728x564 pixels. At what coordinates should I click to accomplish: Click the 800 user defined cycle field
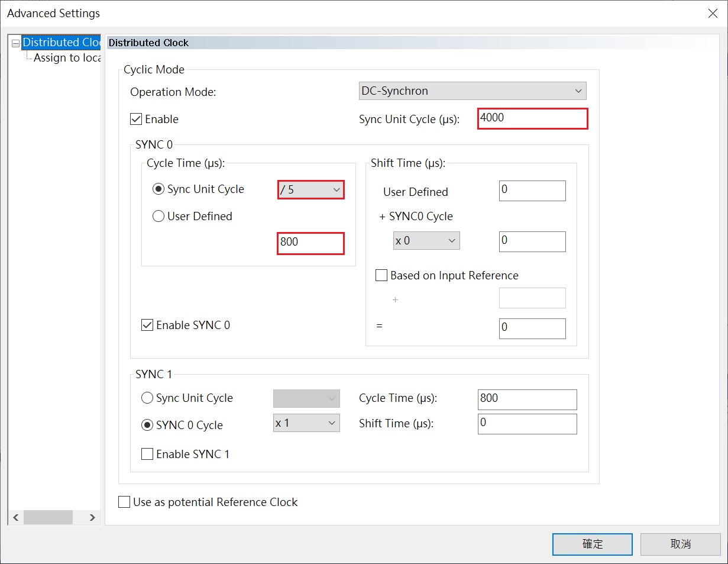pos(310,243)
